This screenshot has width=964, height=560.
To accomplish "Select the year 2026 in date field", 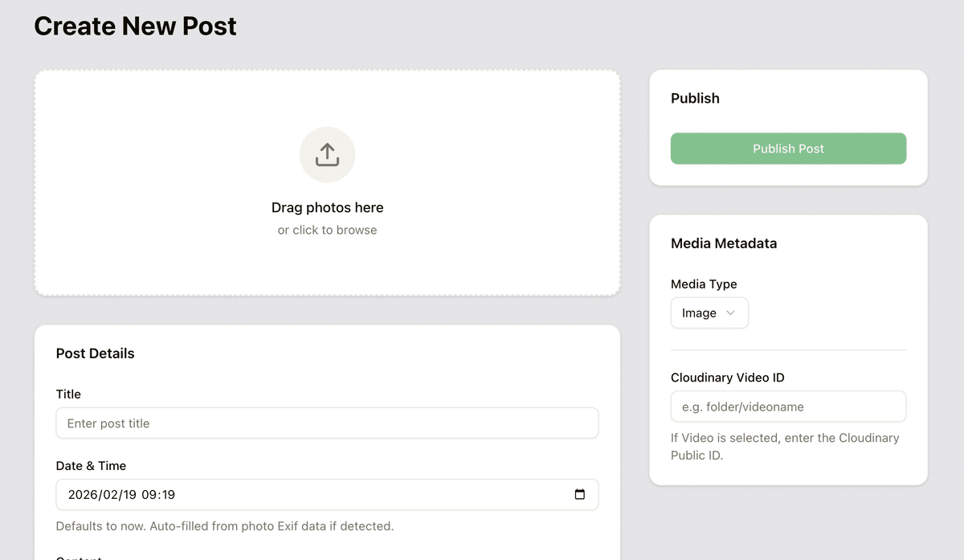I will point(83,495).
